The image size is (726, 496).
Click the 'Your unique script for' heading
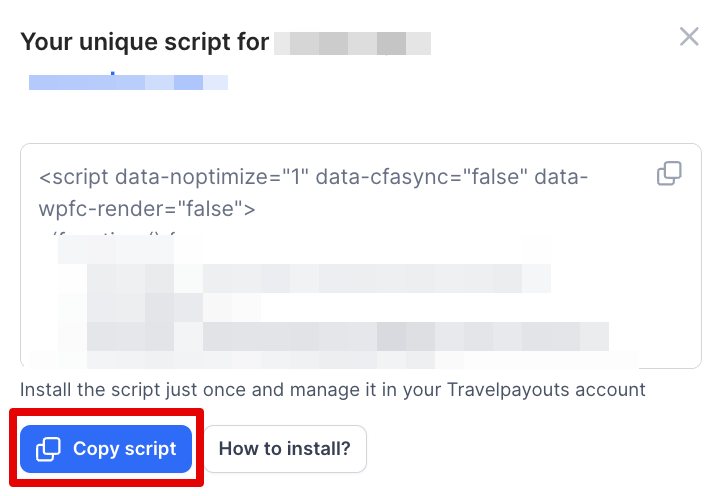click(x=144, y=42)
